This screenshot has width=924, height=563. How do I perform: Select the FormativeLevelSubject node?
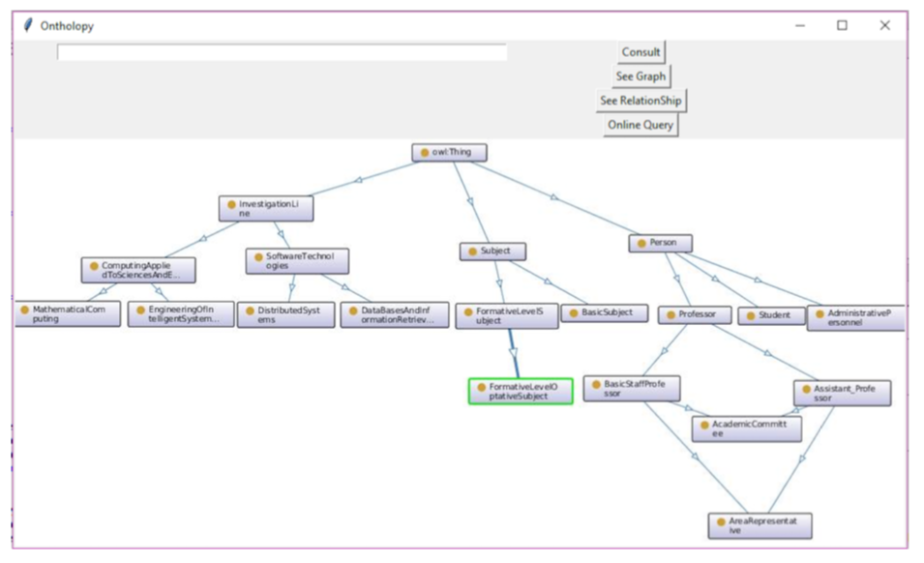[507, 316]
